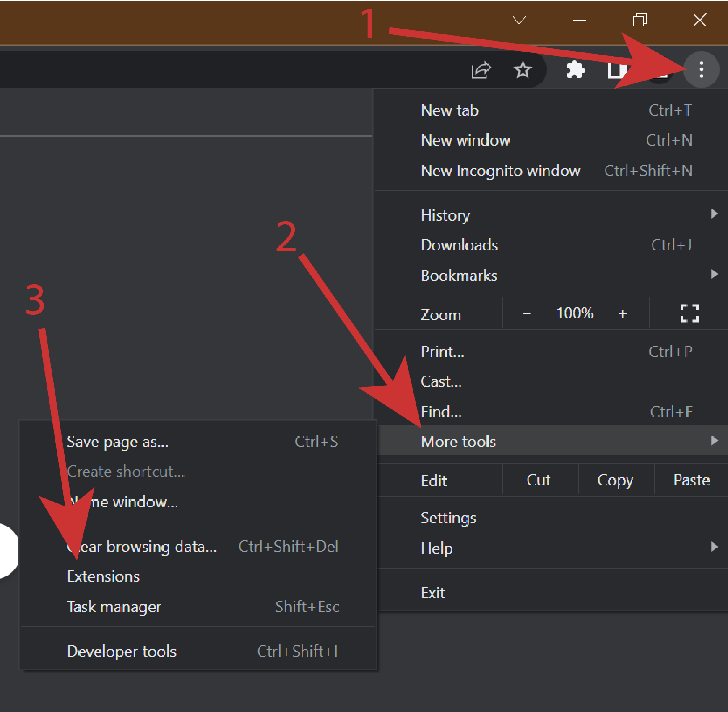Click Cut in the Edit row
The height and width of the screenshot is (712, 728).
(x=538, y=480)
